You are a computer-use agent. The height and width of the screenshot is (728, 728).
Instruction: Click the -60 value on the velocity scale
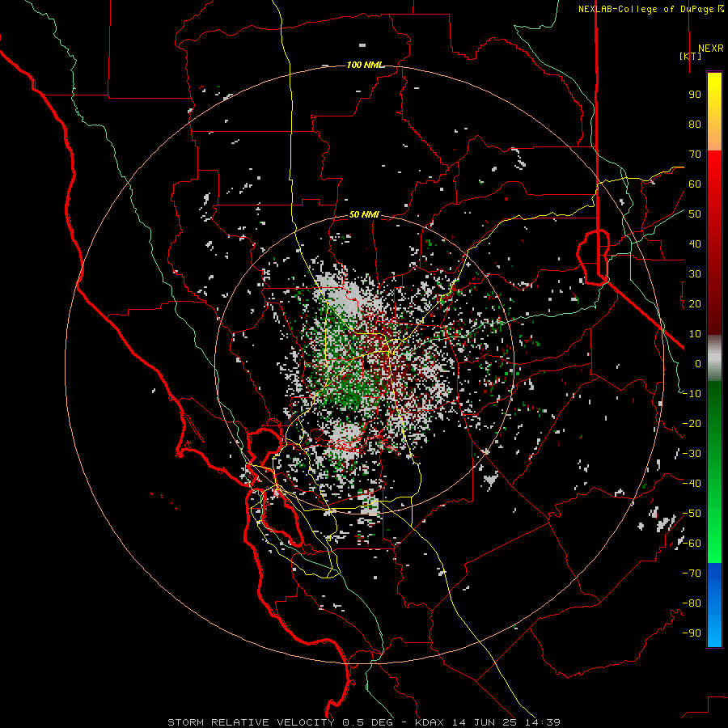point(692,544)
